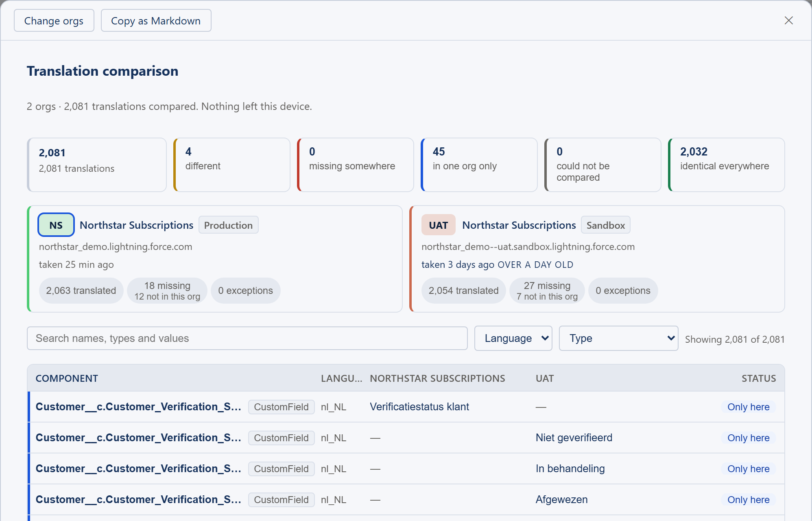The image size is (812, 521).
Task: Click Only here status in Afgewezen row
Action: (749, 499)
